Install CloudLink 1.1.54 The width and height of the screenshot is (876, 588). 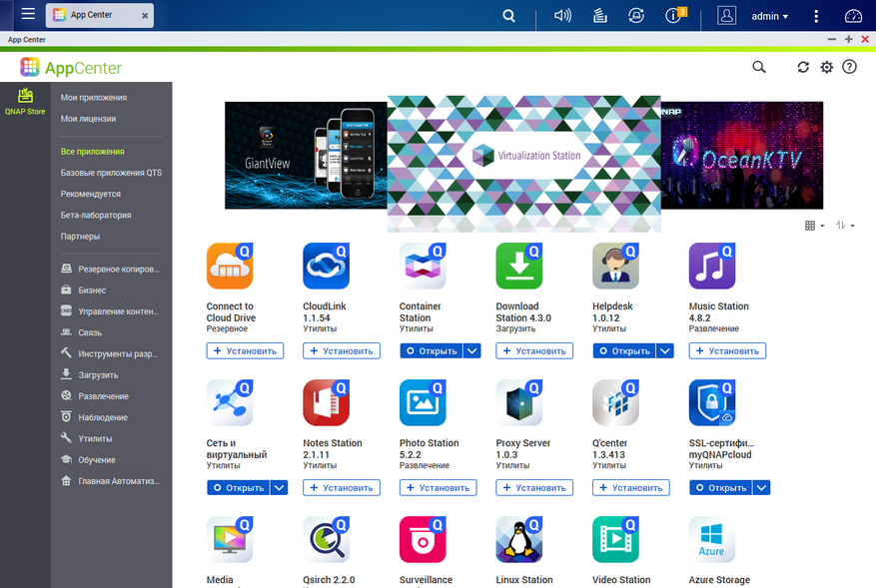click(342, 350)
